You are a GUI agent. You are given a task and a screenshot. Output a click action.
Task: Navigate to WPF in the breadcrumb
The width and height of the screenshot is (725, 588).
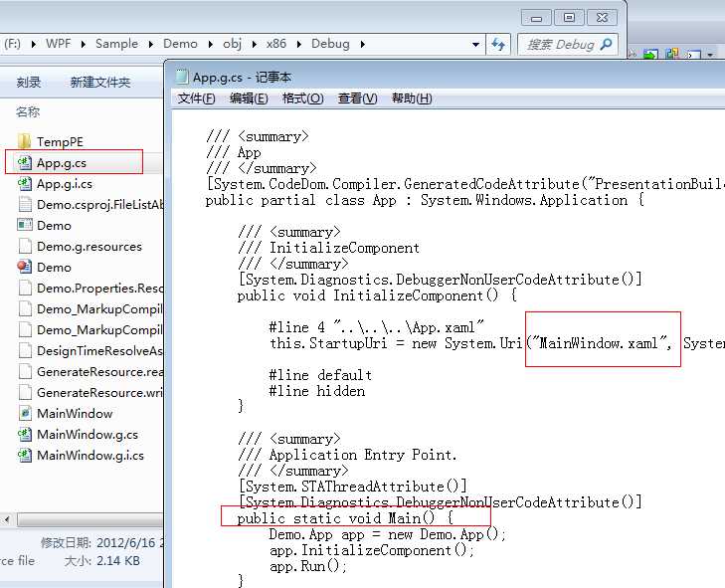click(59, 44)
